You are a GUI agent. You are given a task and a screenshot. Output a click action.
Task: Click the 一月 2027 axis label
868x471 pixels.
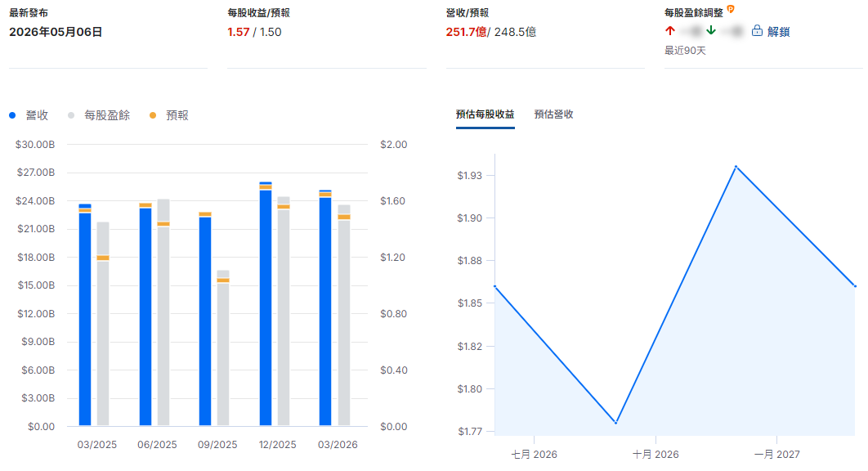[x=776, y=455]
